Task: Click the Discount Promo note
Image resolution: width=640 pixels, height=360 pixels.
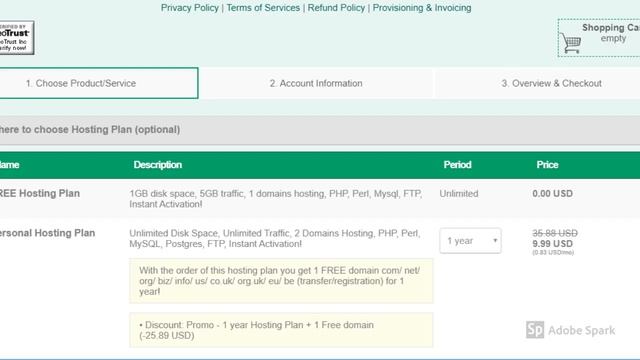Action: tap(281, 330)
